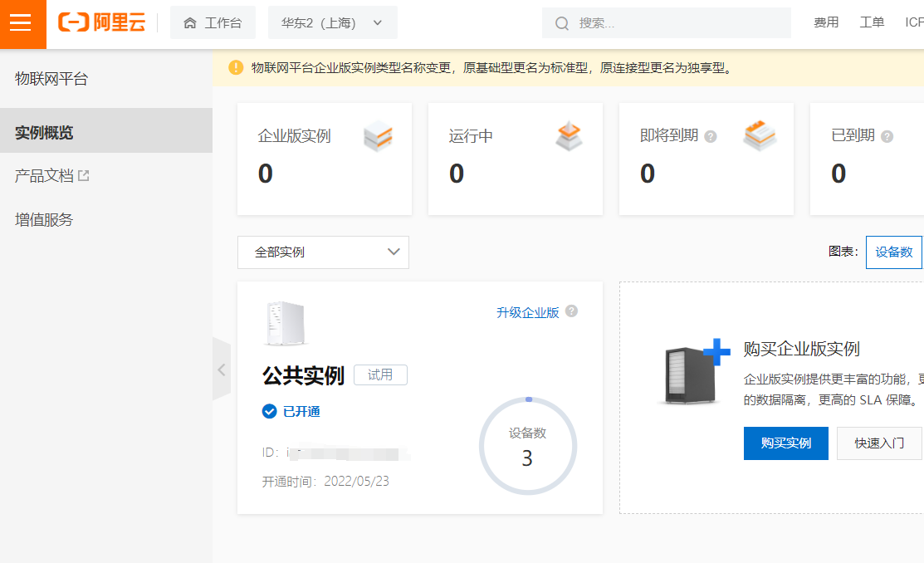This screenshot has width=924, height=563.
Task: Click the help icon next to 升级企业版
Action: 571,311
